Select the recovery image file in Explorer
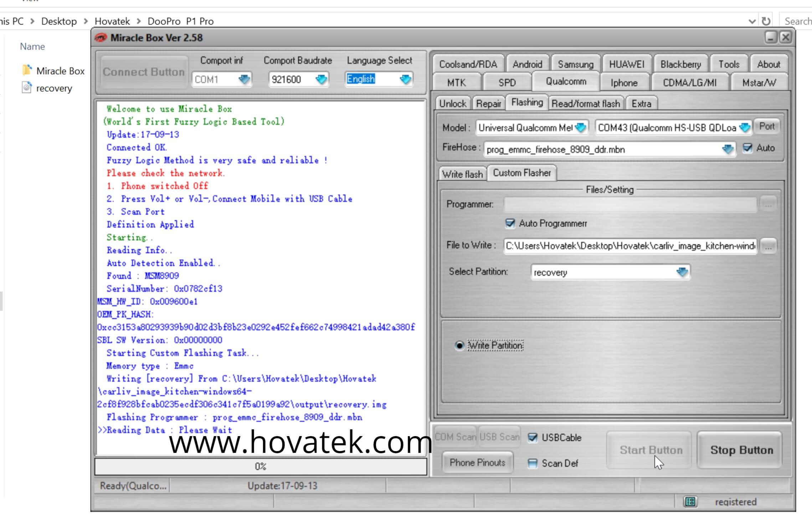 pyautogui.click(x=47, y=88)
